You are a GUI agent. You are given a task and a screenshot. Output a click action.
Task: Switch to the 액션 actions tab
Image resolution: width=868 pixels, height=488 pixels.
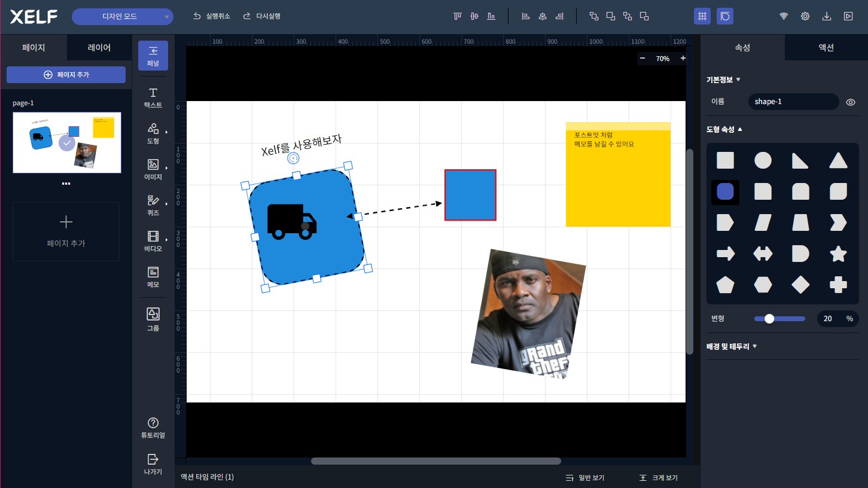click(x=826, y=47)
